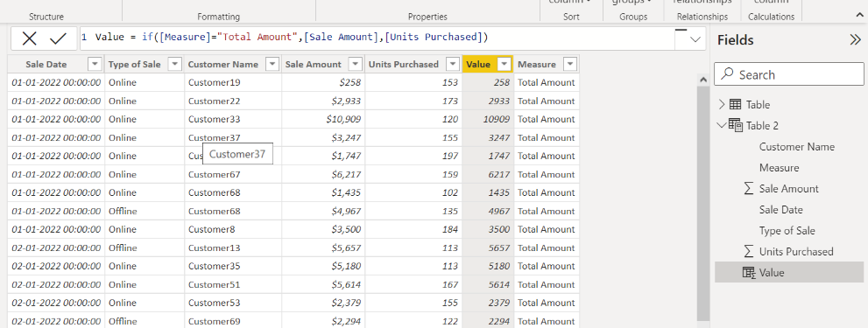Collapse the Table 2 node in Fields
Viewport: 868px width, 328px height.
coord(722,125)
